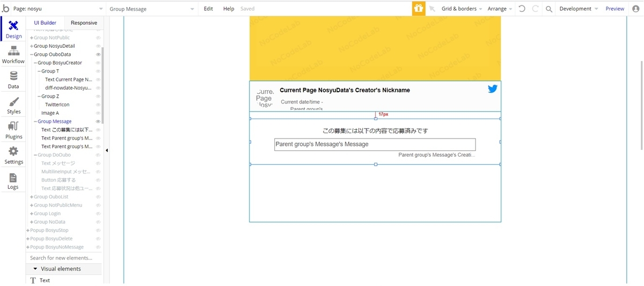644x286 pixels.
Task: Click the Text element icon in Visual elements
Action: [x=33, y=280]
